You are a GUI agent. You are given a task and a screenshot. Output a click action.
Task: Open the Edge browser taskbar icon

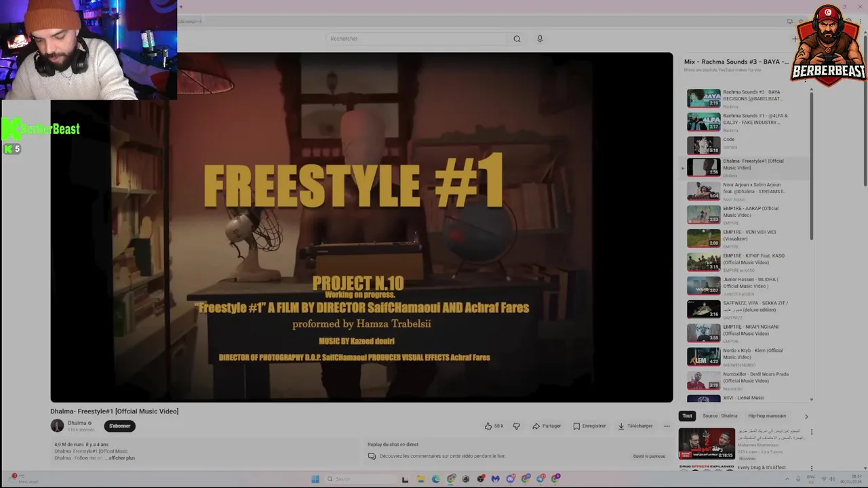tap(435, 479)
